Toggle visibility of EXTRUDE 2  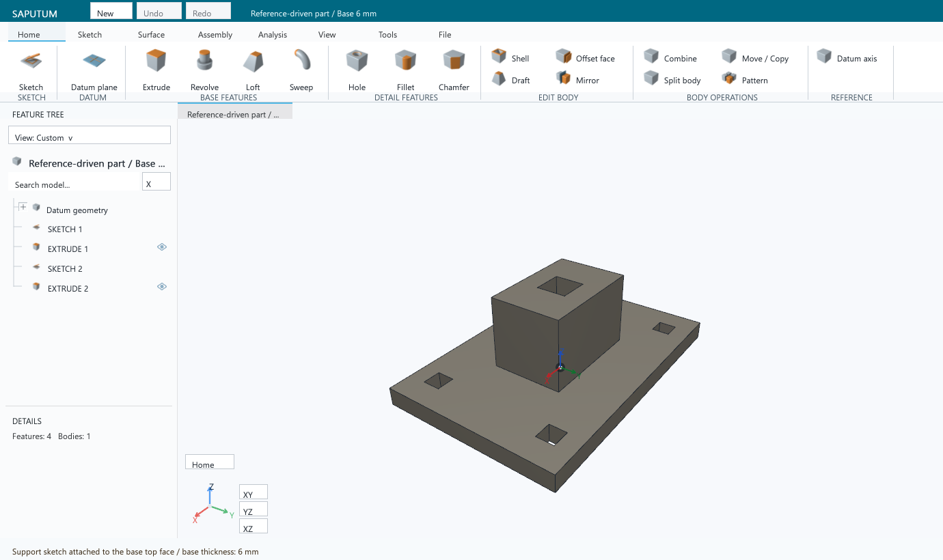tap(162, 287)
